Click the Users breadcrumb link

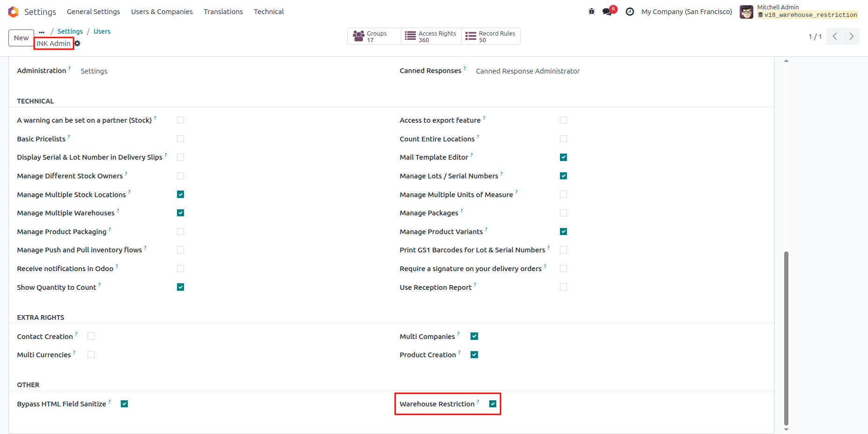(102, 31)
